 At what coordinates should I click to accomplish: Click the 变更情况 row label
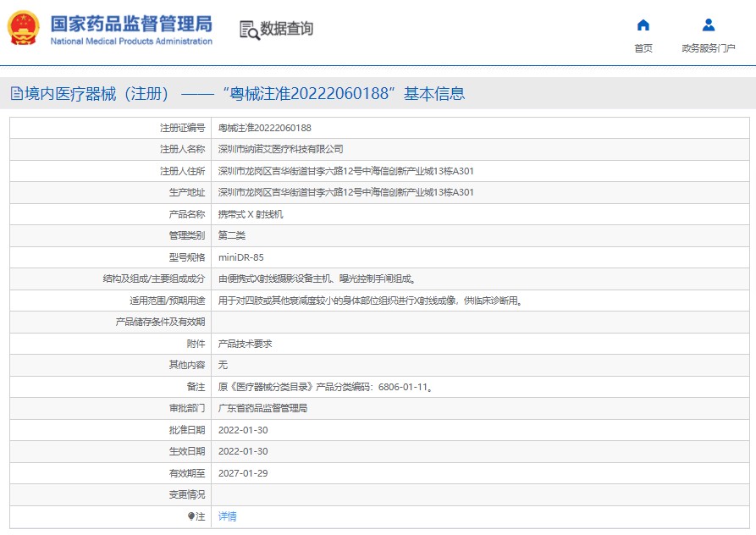(x=187, y=494)
